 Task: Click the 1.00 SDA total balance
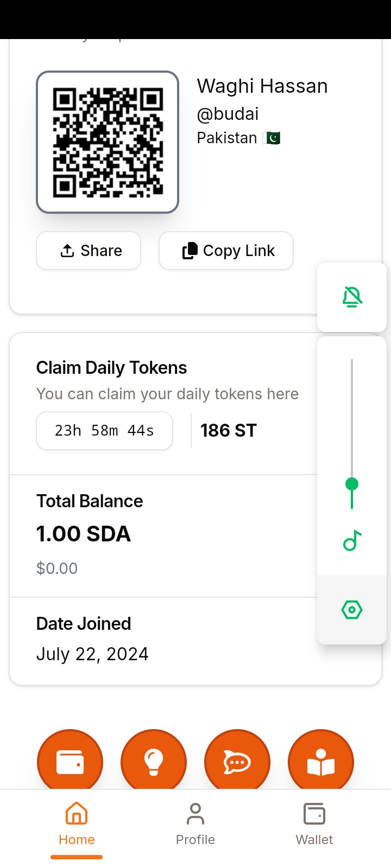coord(84,534)
